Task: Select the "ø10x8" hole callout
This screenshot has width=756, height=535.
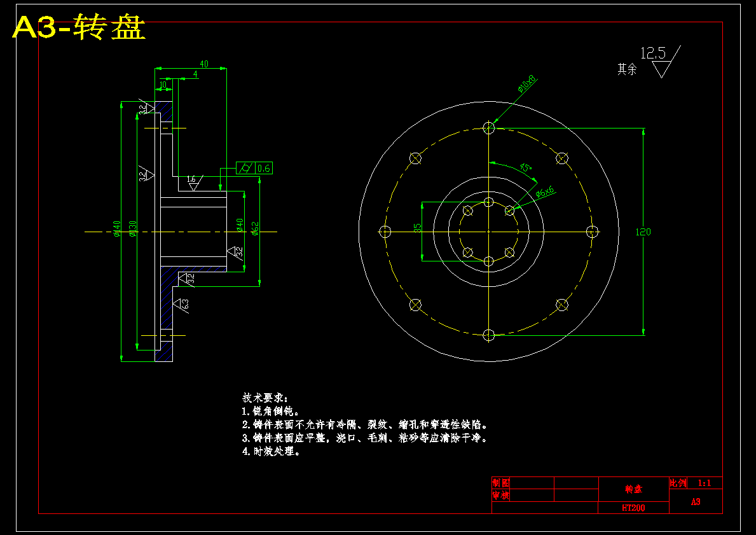Action: (526, 83)
